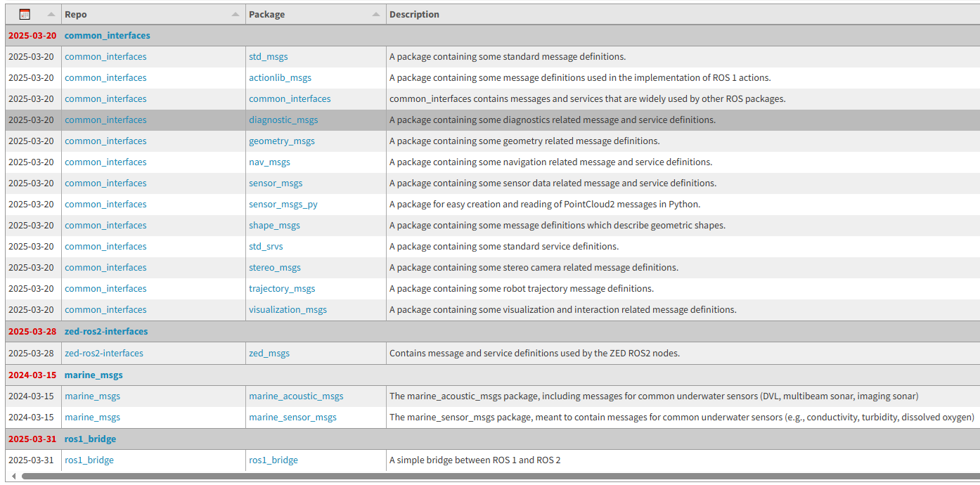The width and height of the screenshot is (980, 485).
Task: Open the sensor_msgs package link
Action: (x=276, y=183)
